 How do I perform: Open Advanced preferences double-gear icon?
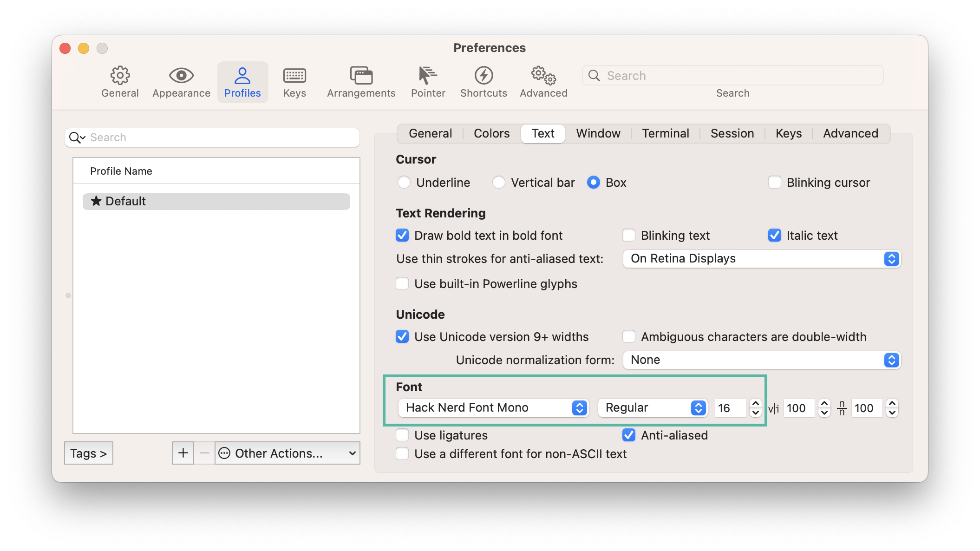pos(543,75)
